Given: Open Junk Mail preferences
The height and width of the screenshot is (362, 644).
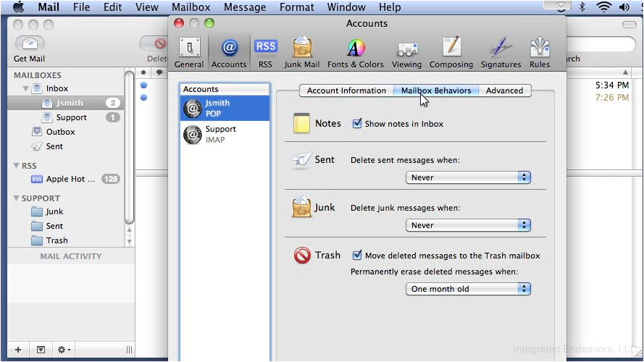Looking at the screenshot, I should tap(302, 53).
